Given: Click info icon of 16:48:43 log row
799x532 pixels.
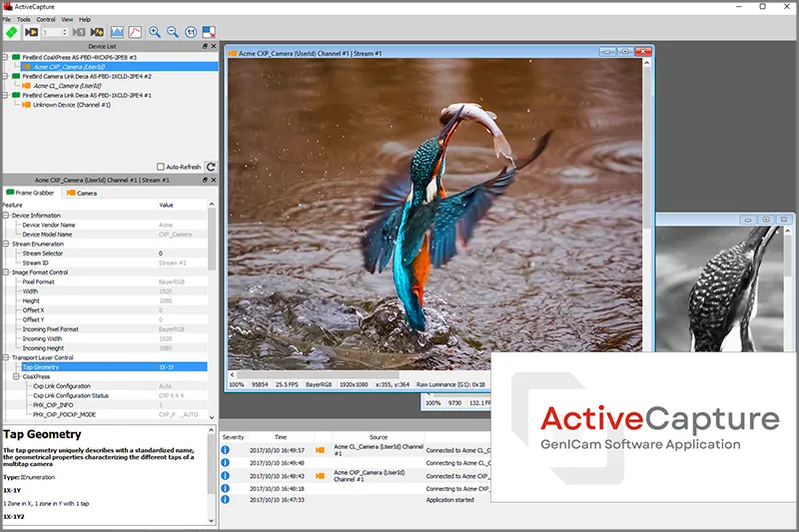Looking at the screenshot, I should click(226, 475).
